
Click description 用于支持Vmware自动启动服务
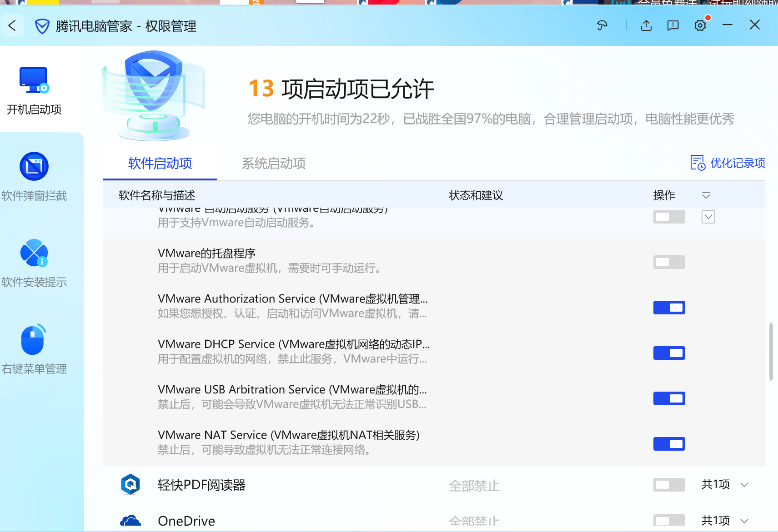[236, 223]
